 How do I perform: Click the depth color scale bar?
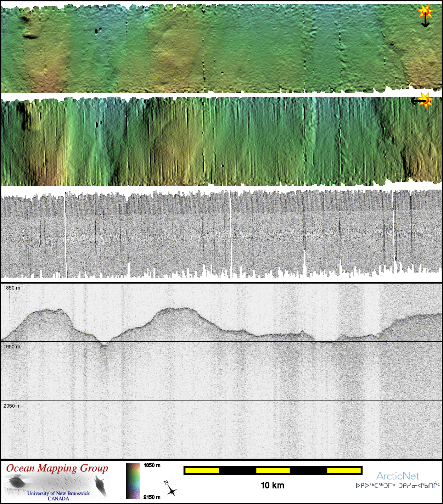tap(133, 481)
